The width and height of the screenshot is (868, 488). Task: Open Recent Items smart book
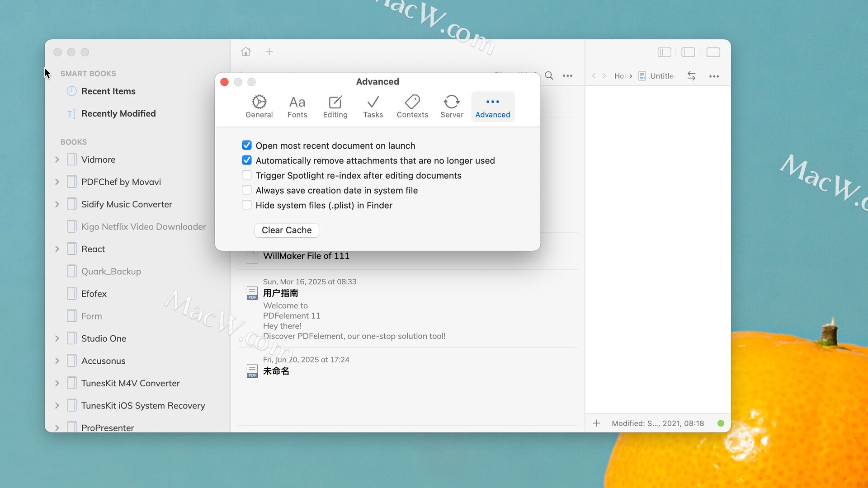click(x=108, y=91)
